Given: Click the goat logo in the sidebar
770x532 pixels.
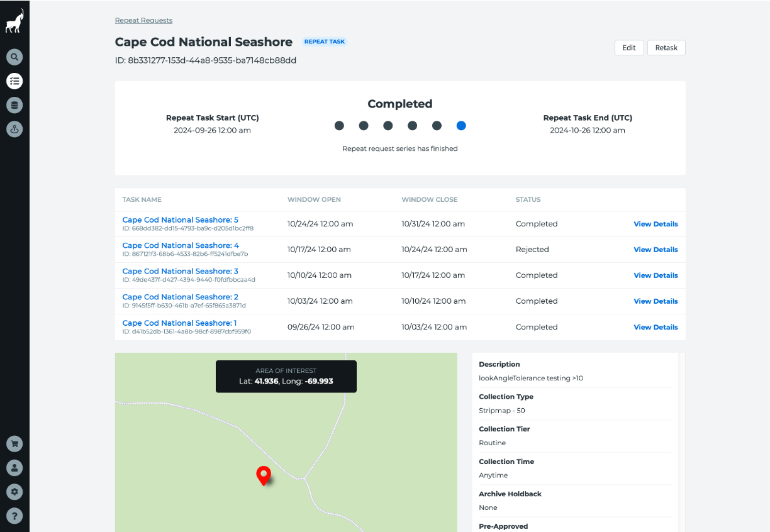Looking at the screenshot, I should 14,21.
